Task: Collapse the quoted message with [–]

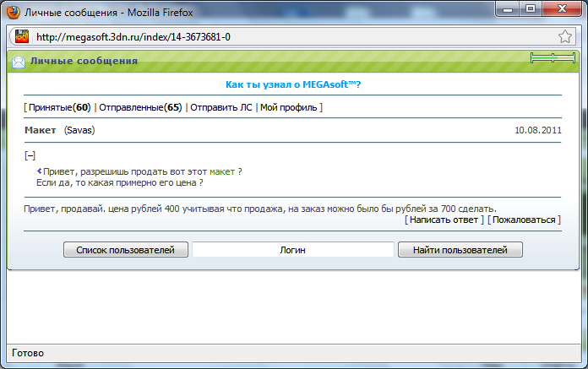Action: (x=30, y=155)
